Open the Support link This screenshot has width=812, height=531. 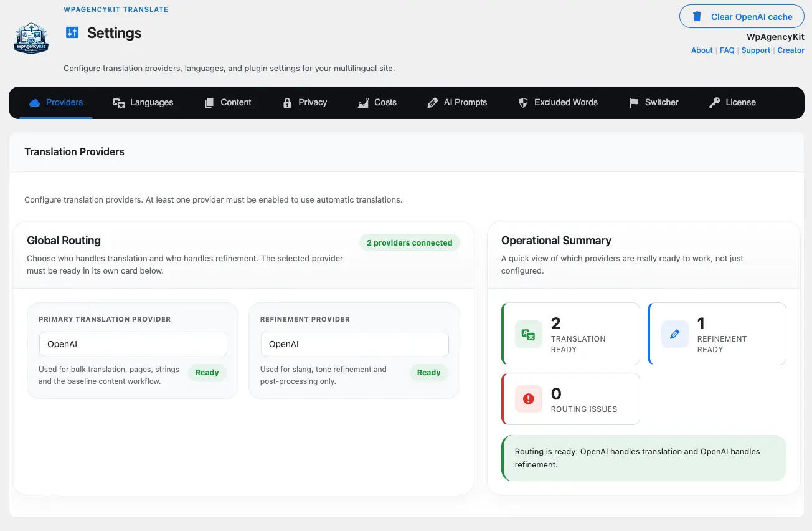(756, 50)
